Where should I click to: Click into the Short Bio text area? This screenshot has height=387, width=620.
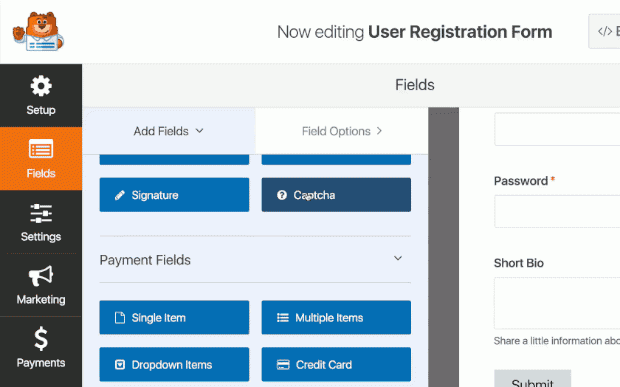[557, 303]
